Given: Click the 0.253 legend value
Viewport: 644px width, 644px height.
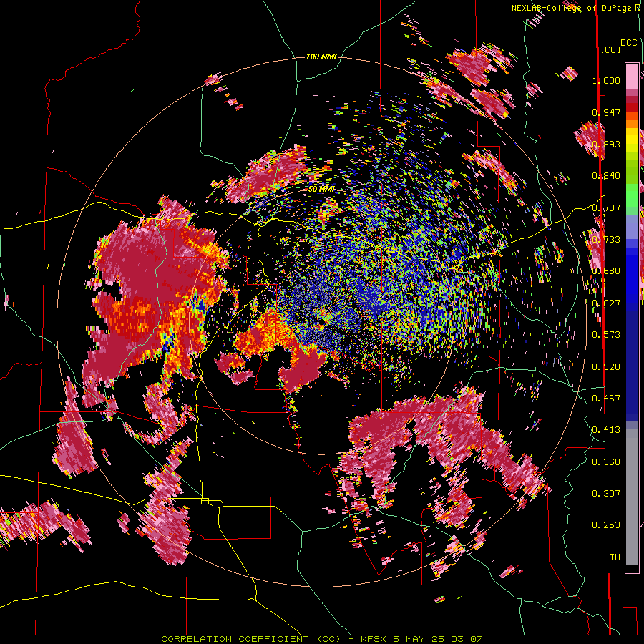Looking at the screenshot, I should (x=606, y=525).
